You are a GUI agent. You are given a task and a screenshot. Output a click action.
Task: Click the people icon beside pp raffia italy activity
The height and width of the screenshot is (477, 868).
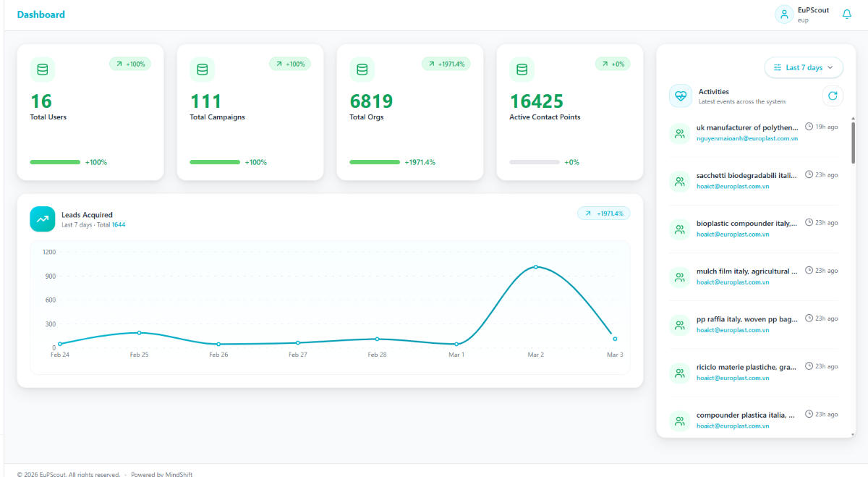pyautogui.click(x=680, y=326)
